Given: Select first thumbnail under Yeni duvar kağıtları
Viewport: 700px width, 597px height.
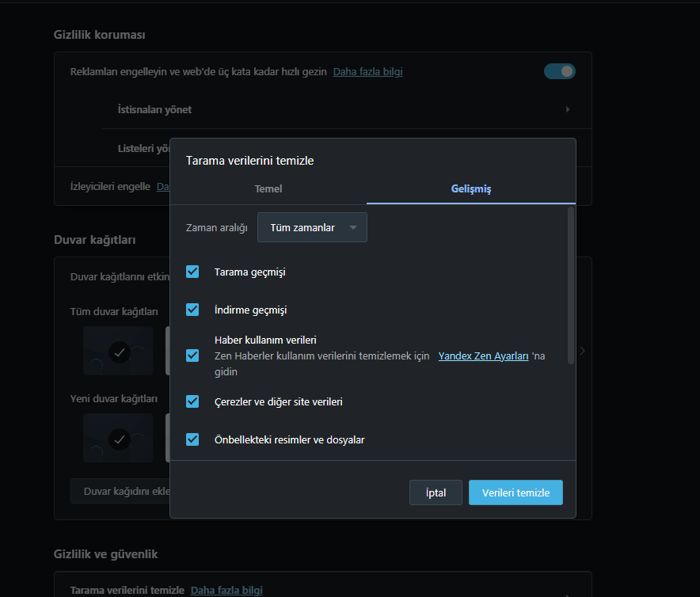Looking at the screenshot, I should 118,437.
